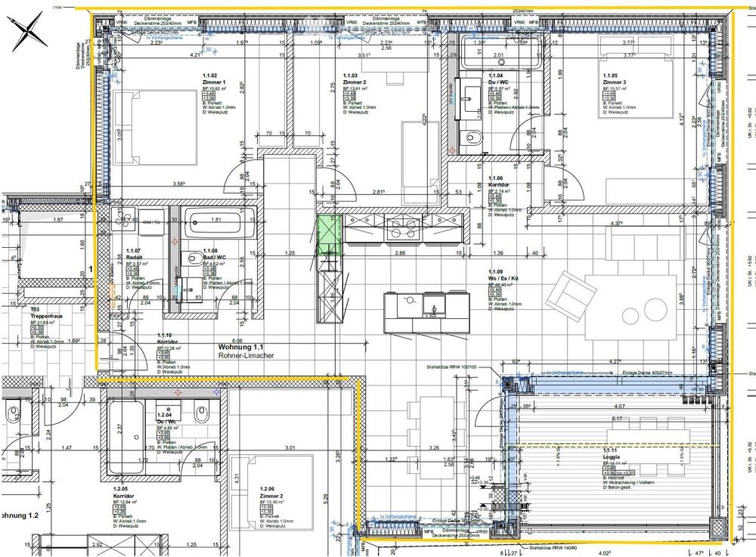
Task: Select the '1.1.02 Zimmer 1' room label
Action: point(214,79)
